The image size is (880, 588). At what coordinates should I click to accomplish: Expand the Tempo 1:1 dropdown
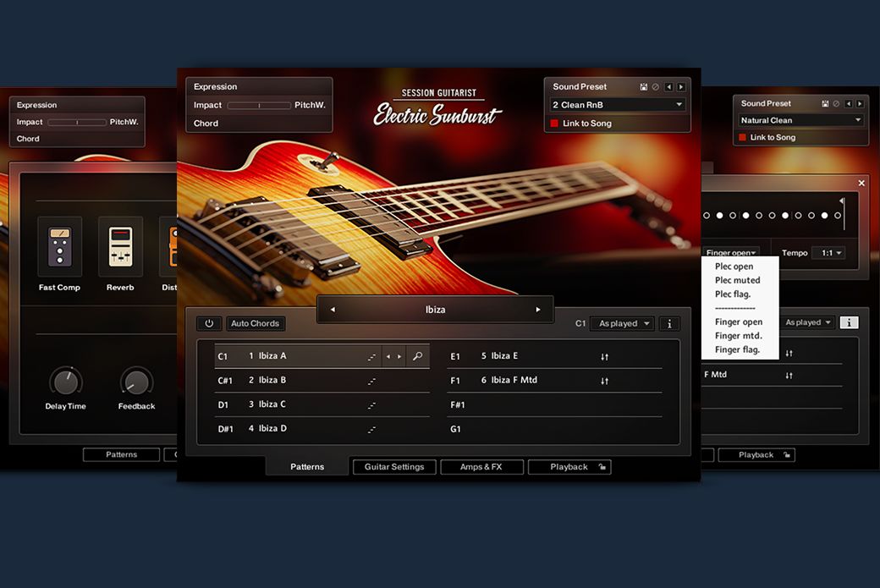828,253
